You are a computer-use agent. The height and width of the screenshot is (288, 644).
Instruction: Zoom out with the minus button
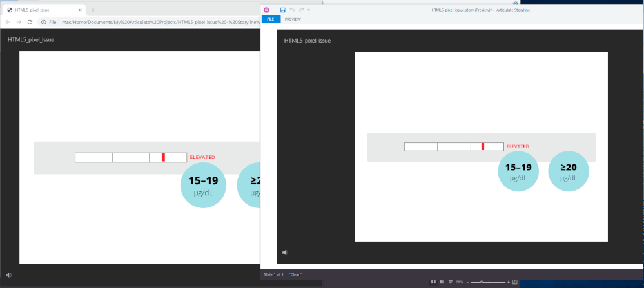pyautogui.click(x=468, y=282)
